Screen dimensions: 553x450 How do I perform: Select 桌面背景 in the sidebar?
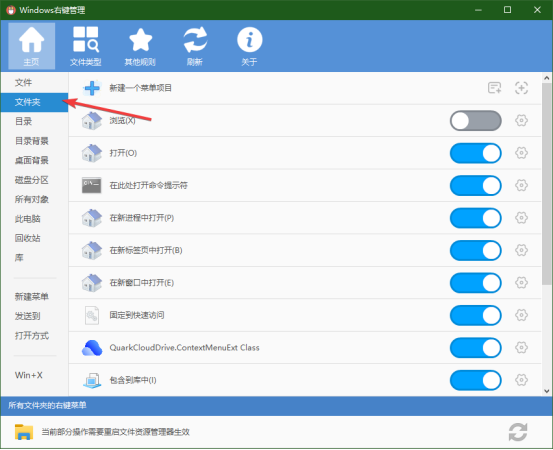click(32, 160)
